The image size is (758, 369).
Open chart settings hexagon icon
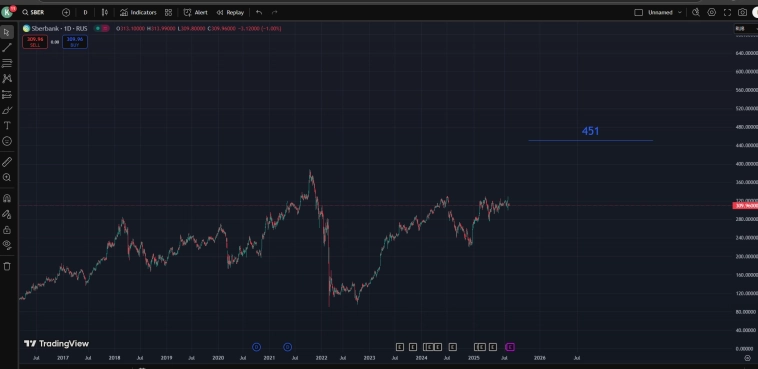click(x=712, y=13)
